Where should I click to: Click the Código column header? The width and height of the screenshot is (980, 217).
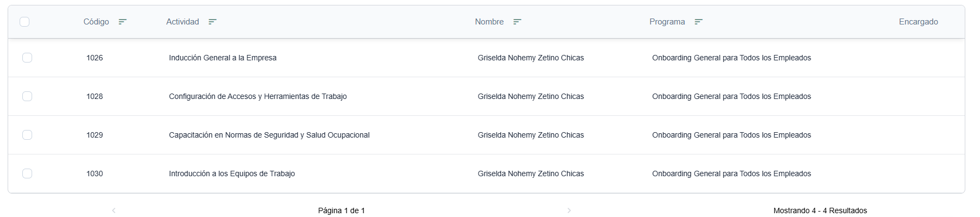coord(96,22)
